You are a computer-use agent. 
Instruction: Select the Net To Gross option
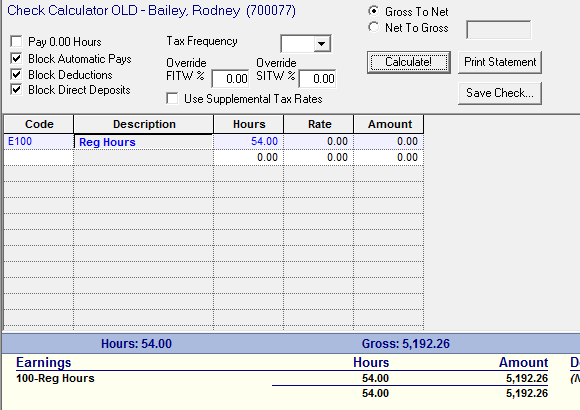374,27
